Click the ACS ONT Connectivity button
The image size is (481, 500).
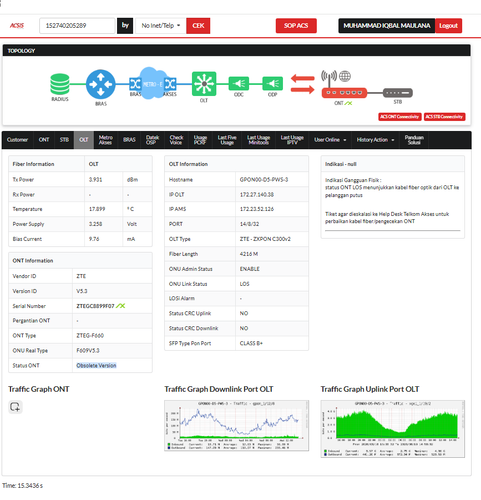[x=400, y=117]
